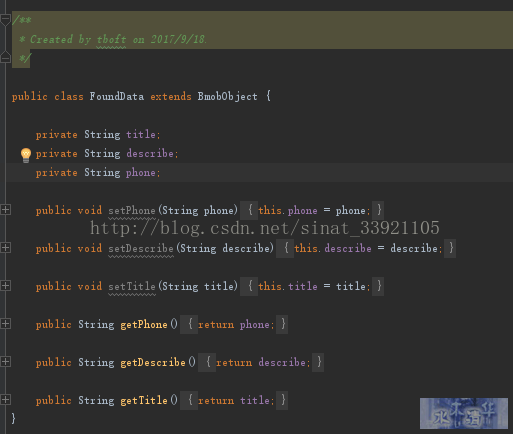Click the tboft author name in the comment

coord(111,39)
